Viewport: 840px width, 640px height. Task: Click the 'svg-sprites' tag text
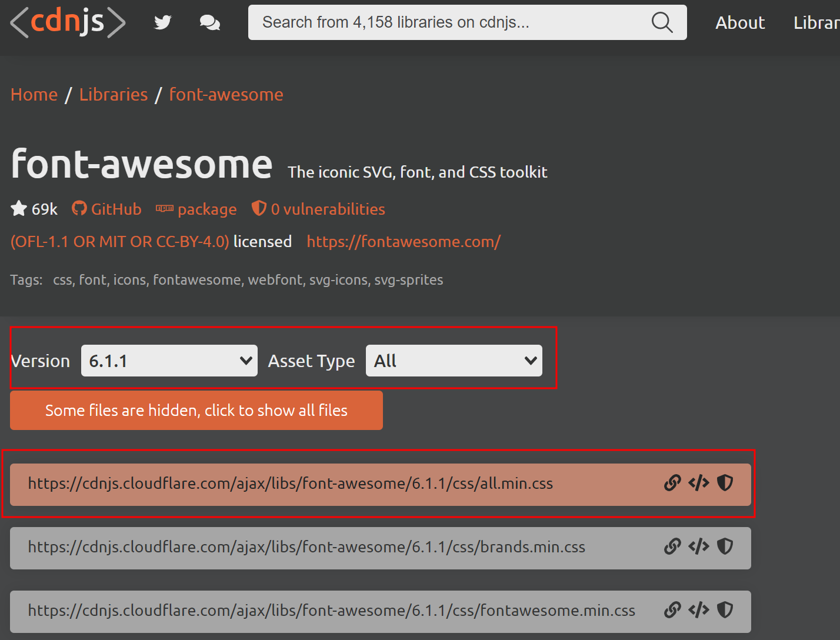409,280
